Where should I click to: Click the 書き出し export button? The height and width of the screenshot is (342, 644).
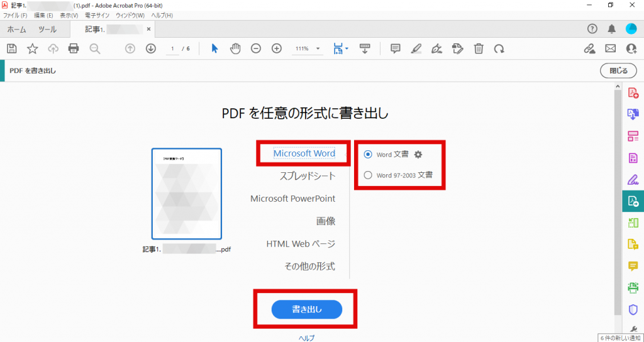point(307,309)
